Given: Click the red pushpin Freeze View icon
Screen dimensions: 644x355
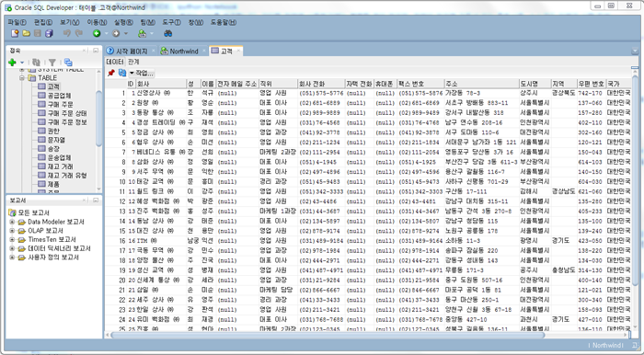Looking at the screenshot, I should click(x=111, y=73).
